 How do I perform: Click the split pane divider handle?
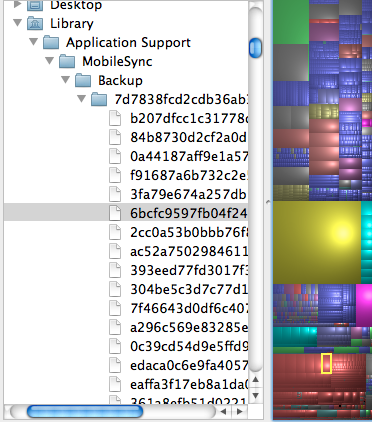(268, 202)
